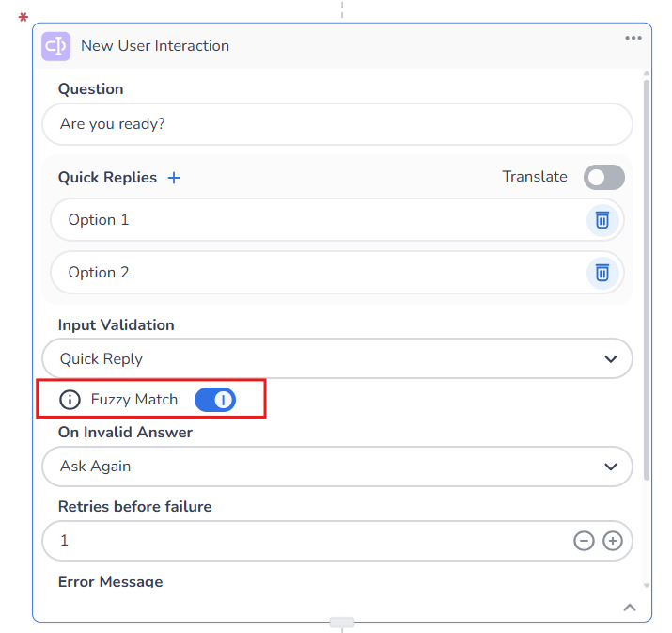Image resolution: width=672 pixels, height=633 pixels.
Task: Click the bottom connector handle of node
Action: [x=342, y=622]
